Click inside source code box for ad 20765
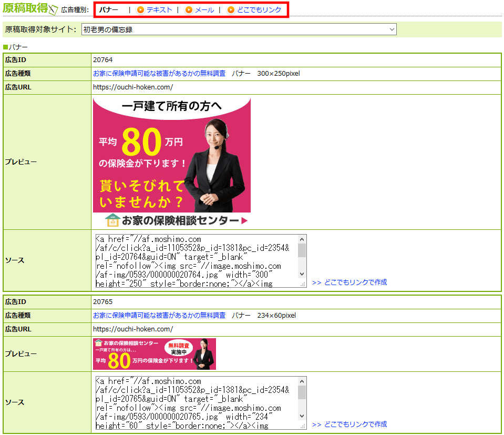The width and height of the screenshot is (504, 435). [197, 403]
